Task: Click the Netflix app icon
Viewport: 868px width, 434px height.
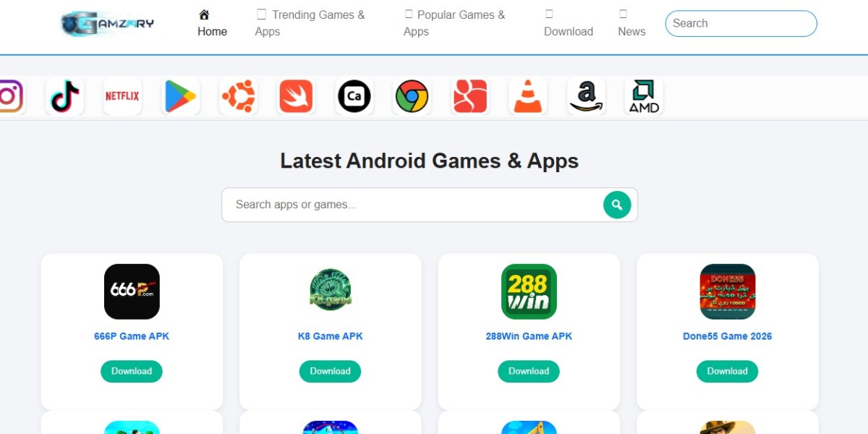Action: pos(122,96)
